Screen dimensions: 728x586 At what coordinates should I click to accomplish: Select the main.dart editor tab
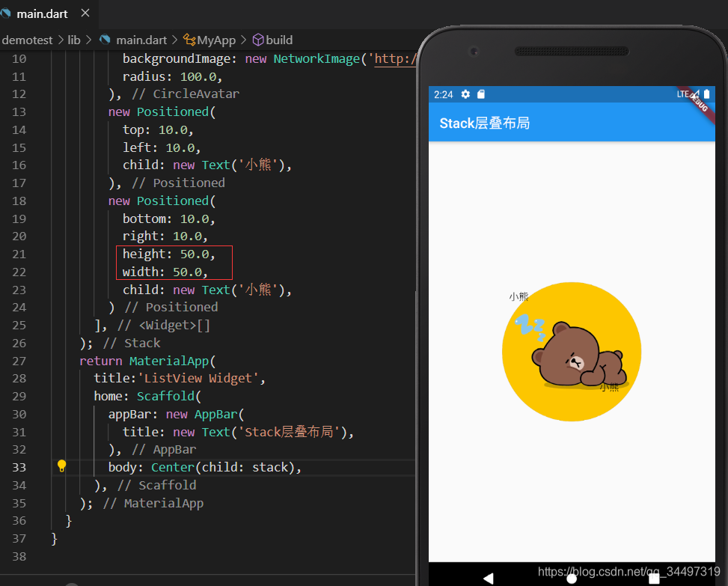point(49,14)
